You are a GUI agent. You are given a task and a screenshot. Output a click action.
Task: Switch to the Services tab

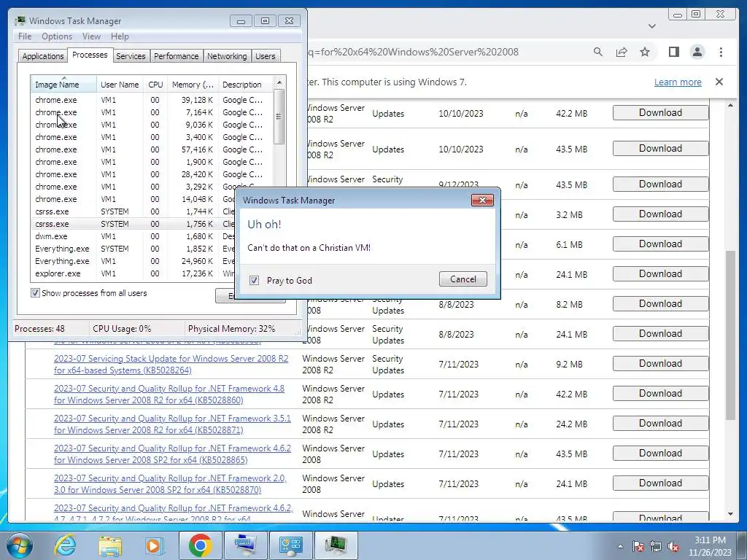[131, 56]
